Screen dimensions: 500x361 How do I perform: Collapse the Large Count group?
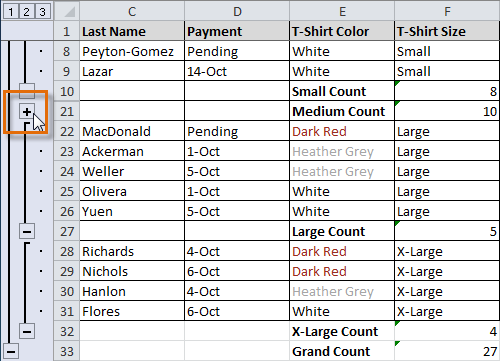click(27, 231)
